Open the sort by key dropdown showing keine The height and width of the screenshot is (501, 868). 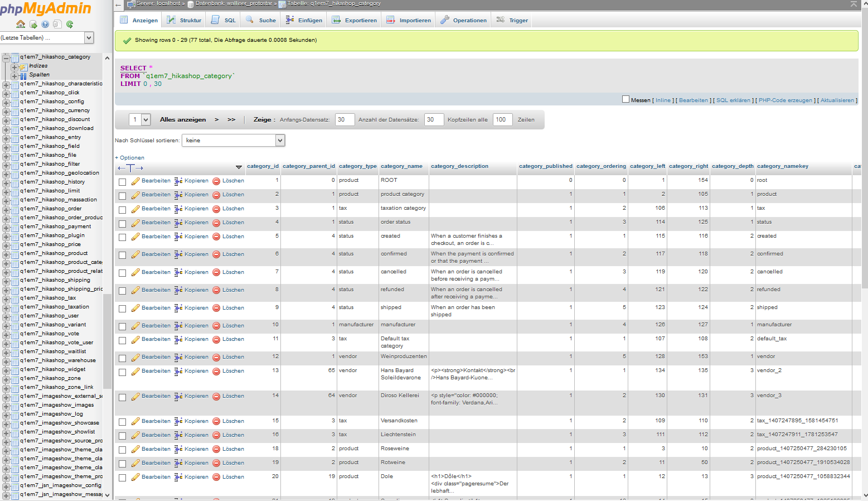tap(233, 141)
